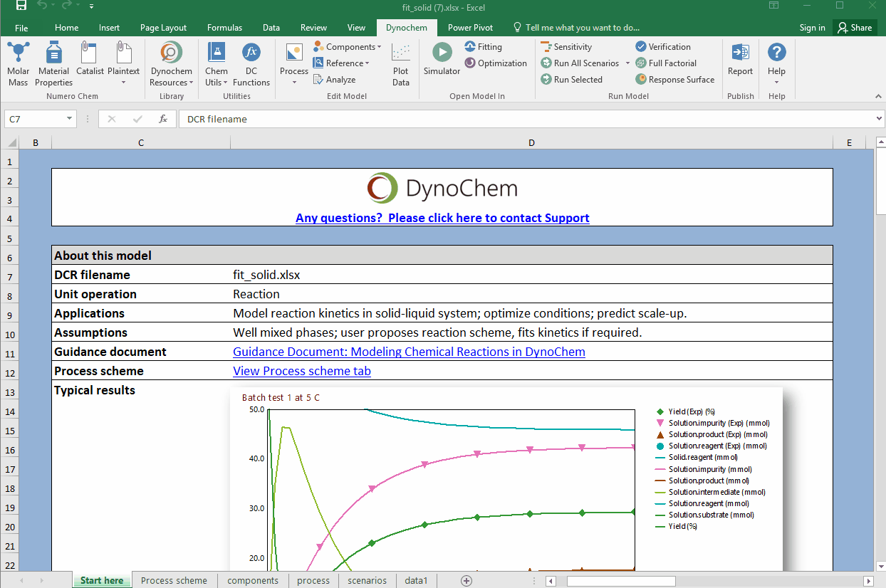886x588 pixels.
Task: Click the Select All corner button
Action: [x=9, y=143]
